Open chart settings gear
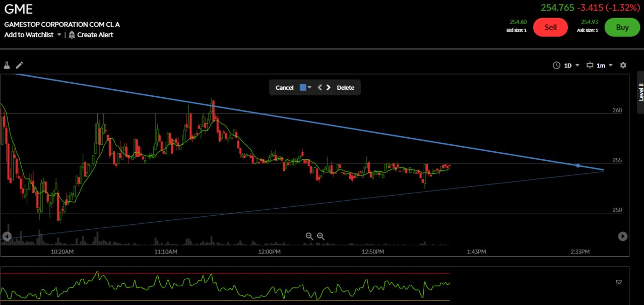 click(623, 65)
